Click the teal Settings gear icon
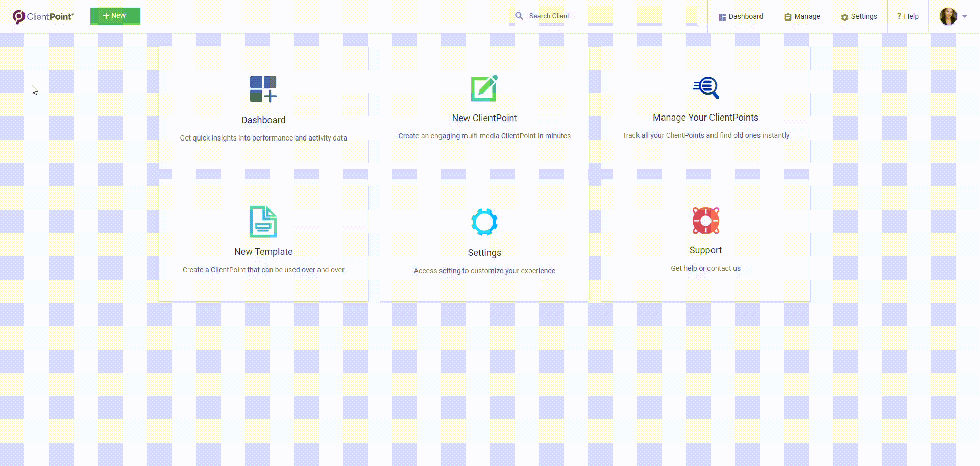This screenshot has height=466, width=980. click(484, 222)
